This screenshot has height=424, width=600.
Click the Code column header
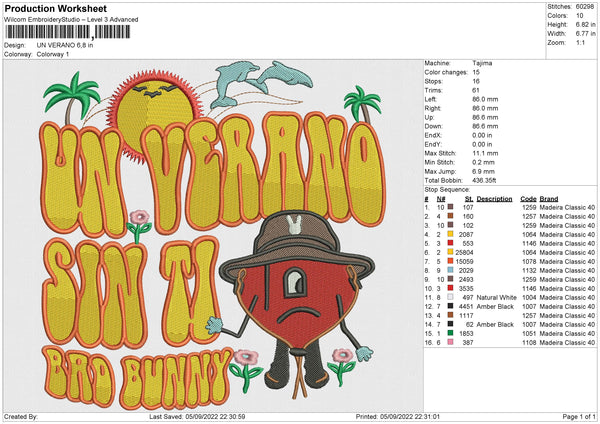[x=528, y=199]
